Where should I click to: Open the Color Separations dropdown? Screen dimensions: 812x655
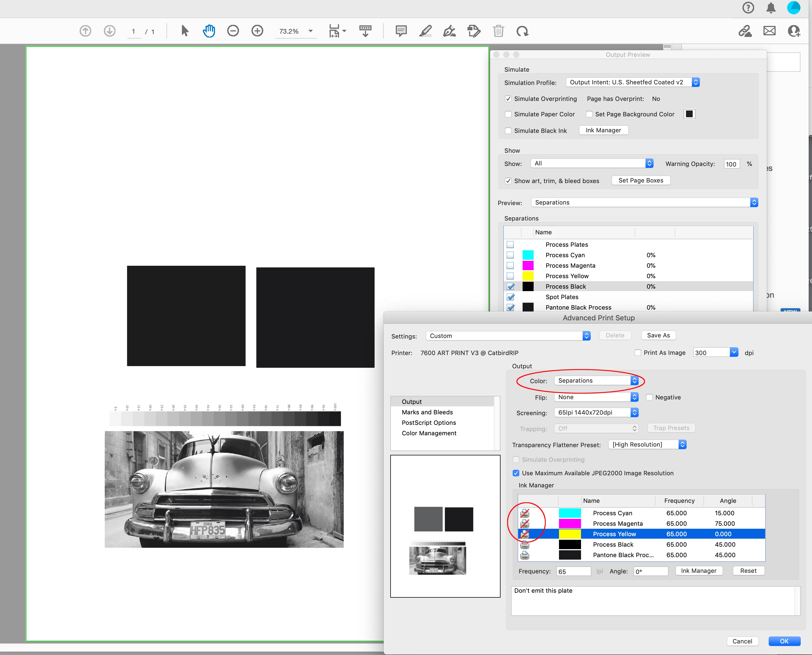tap(596, 381)
